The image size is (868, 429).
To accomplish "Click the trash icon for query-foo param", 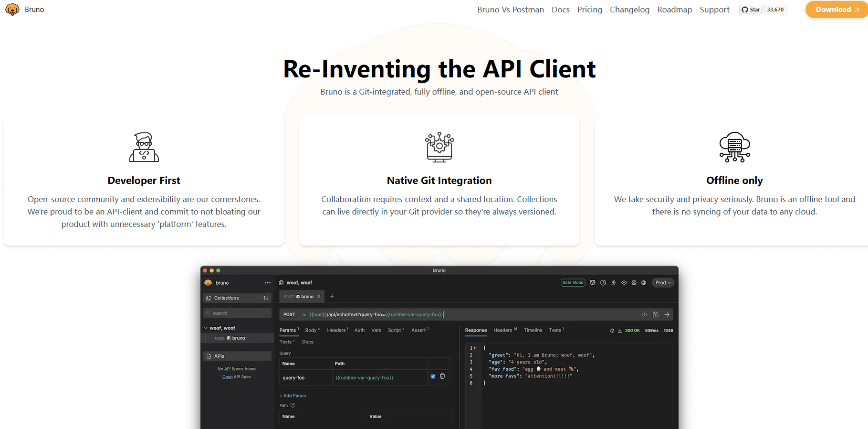I will [442, 376].
